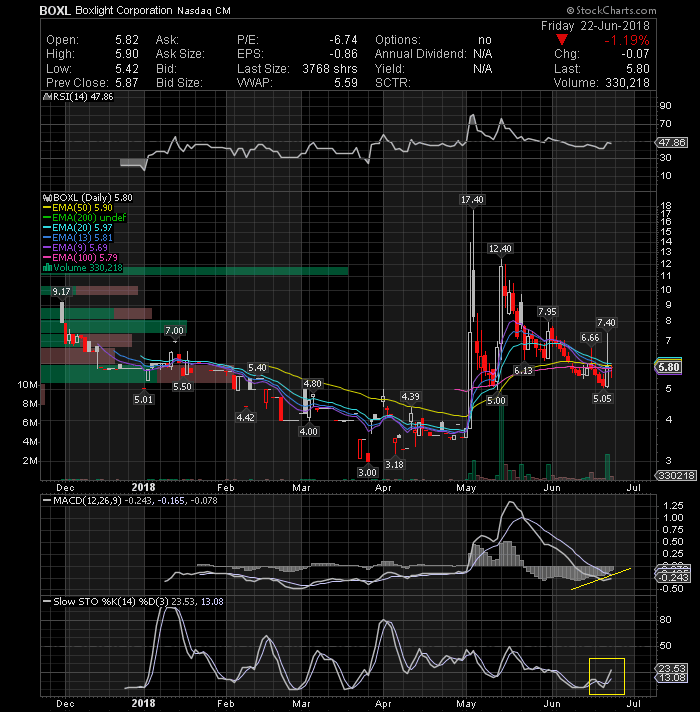Click the 4.39 price label

click(x=410, y=397)
